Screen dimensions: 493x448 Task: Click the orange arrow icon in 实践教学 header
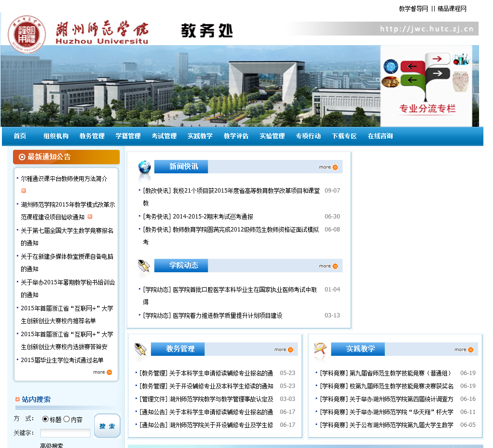tap(471, 350)
